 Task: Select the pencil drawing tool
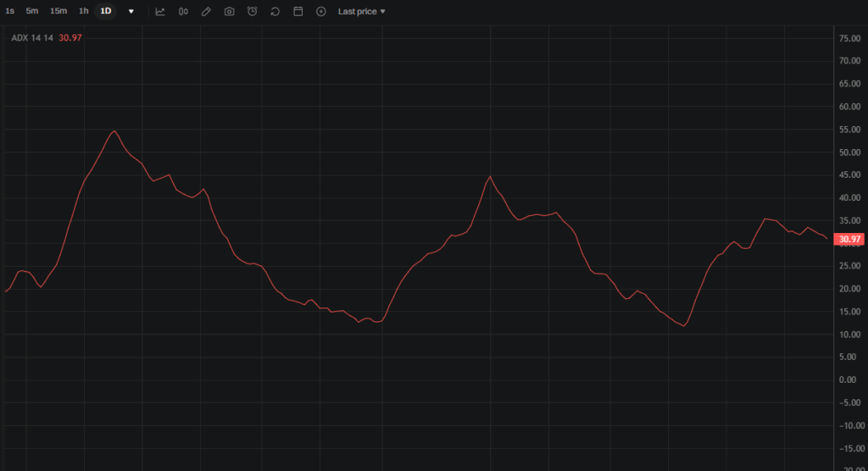tap(206, 12)
